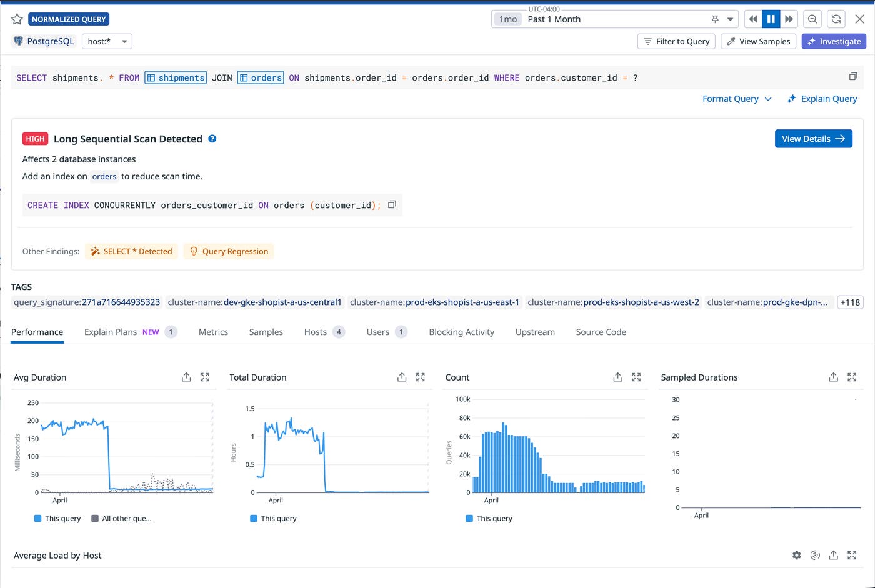This screenshot has width=875, height=588.
Task: Expand Avg Duration graph to fullscreen
Action: click(x=205, y=377)
